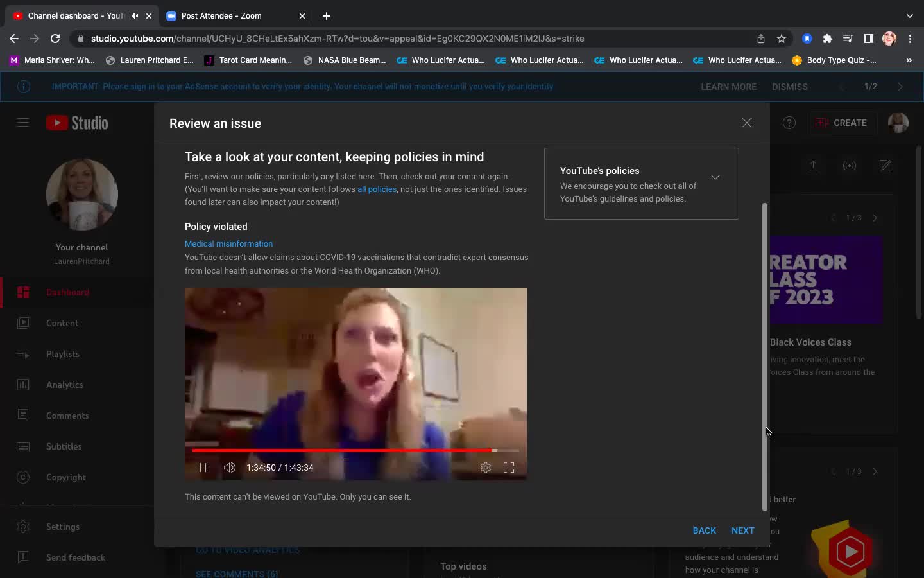This screenshot has width=924, height=578.
Task: Open the Content sidebar item
Action: click(77, 323)
